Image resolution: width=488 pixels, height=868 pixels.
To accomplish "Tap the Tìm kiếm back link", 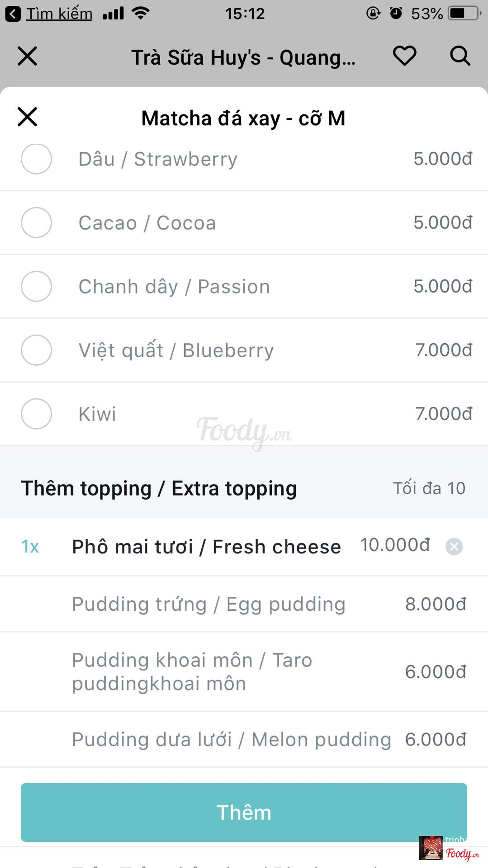I will pos(59,14).
